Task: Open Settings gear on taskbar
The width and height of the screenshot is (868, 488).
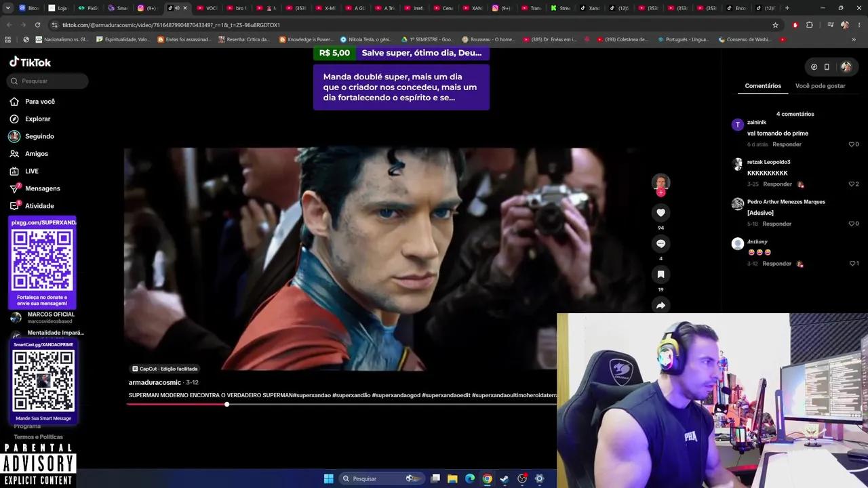Action: coord(540,479)
